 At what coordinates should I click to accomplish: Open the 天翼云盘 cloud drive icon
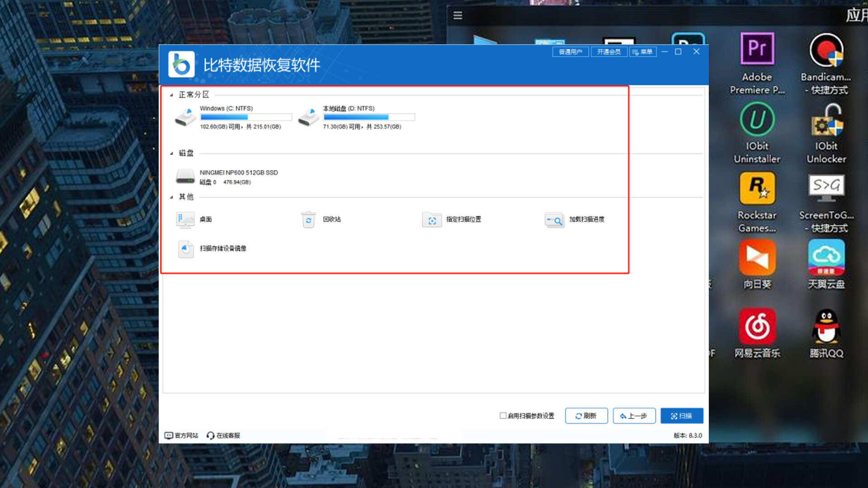pos(826,258)
